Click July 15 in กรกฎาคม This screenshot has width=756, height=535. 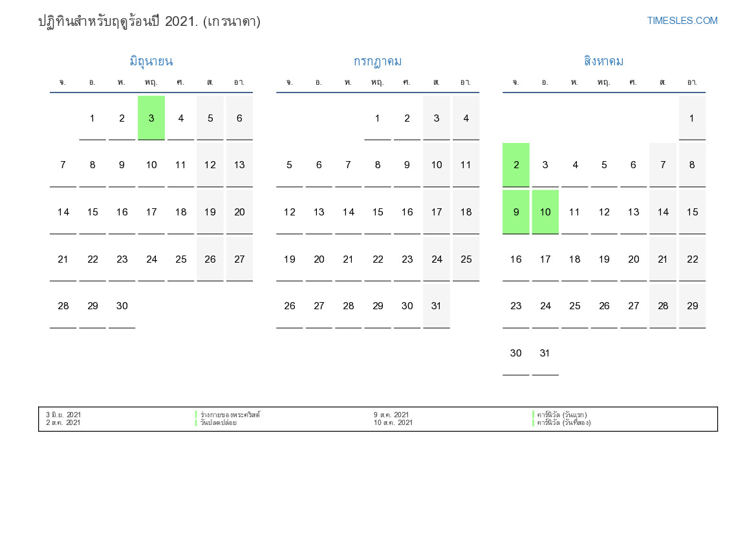click(x=378, y=212)
